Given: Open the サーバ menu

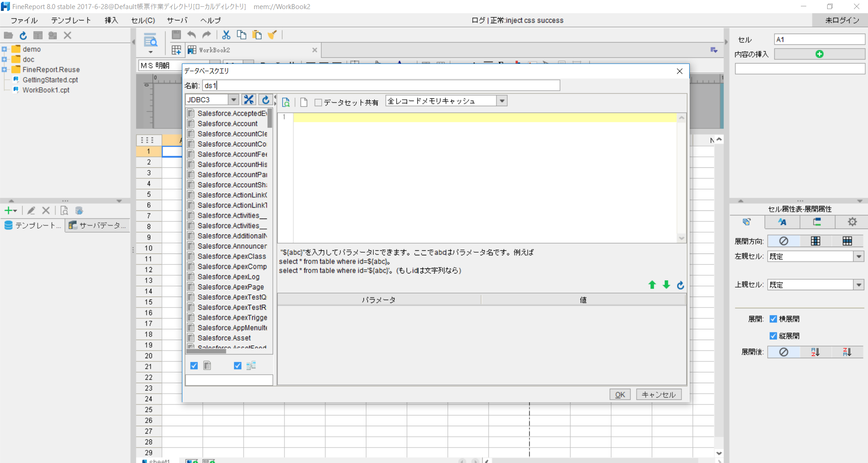Looking at the screenshot, I should 177,20.
